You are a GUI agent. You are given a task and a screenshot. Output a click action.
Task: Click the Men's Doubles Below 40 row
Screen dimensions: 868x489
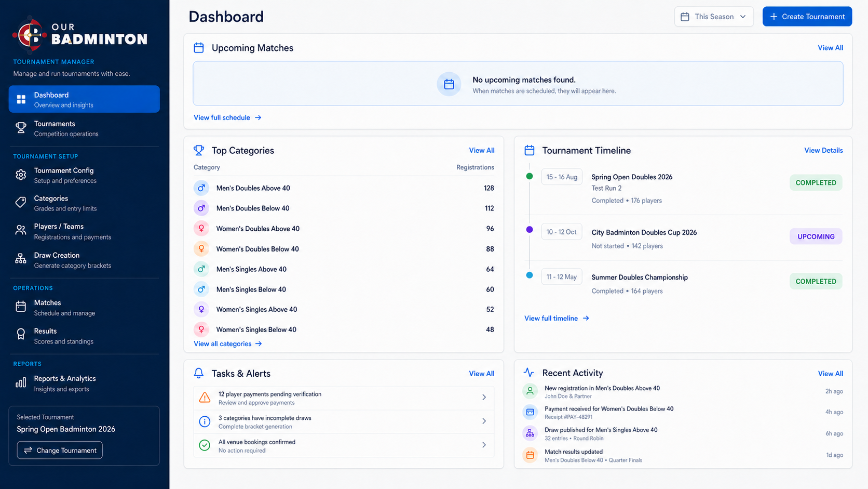pos(344,208)
